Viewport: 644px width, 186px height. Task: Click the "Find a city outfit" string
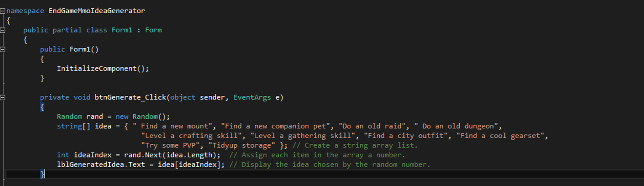tap(406, 136)
